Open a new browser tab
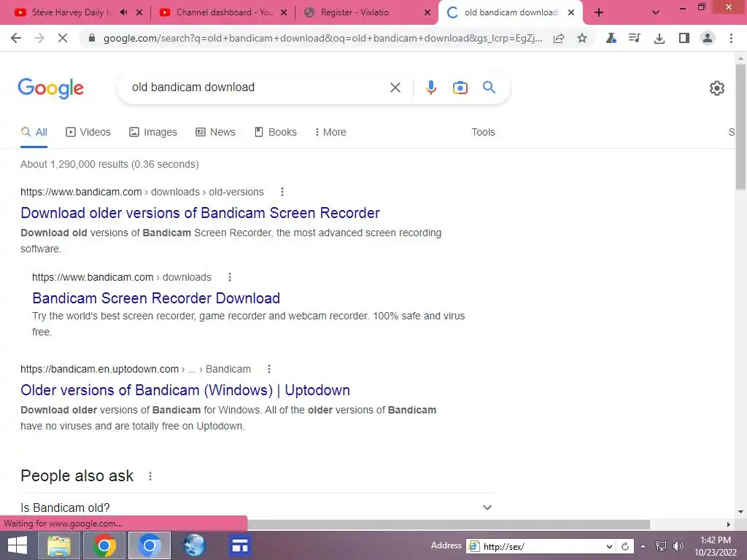Image resolution: width=747 pixels, height=560 pixels. [x=599, y=13]
